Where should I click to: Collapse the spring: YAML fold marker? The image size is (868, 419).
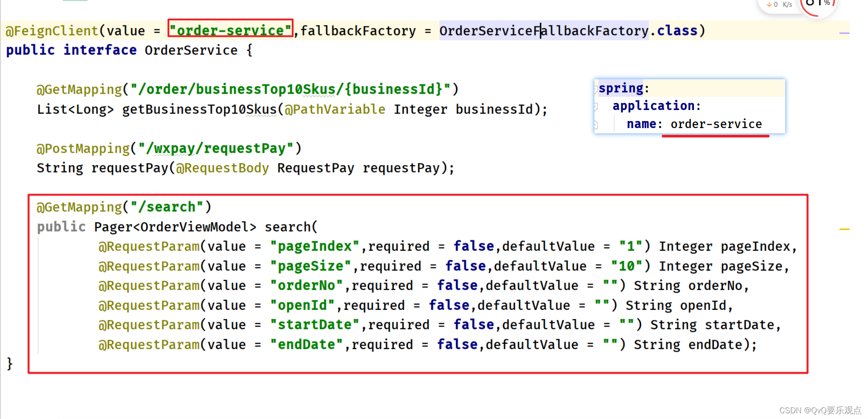point(596,89)
